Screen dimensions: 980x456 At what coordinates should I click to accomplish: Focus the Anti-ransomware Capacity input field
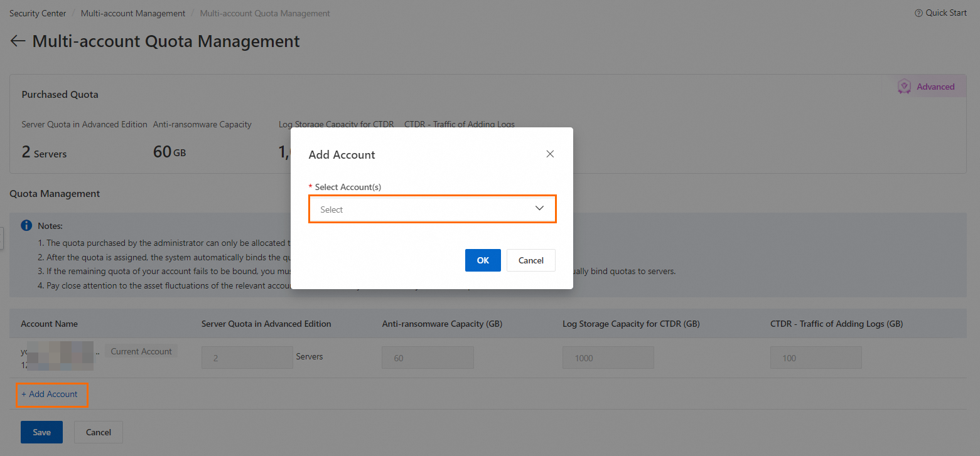[428, 358]
